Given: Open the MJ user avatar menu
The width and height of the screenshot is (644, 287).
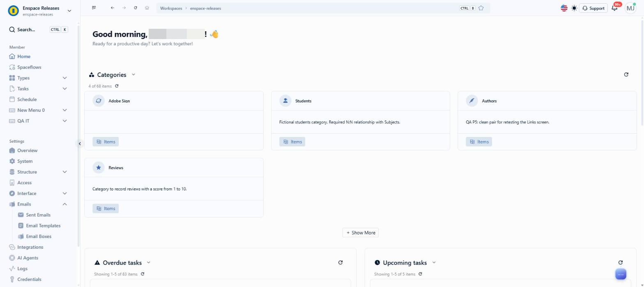Looking at the screenshot, I should tap(630, 8).
